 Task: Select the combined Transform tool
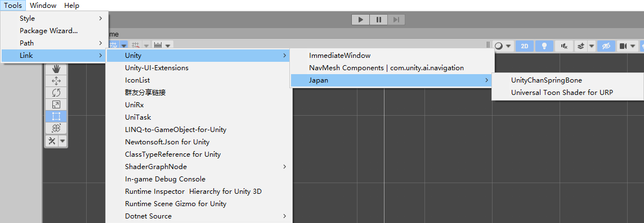pos(56,128)
